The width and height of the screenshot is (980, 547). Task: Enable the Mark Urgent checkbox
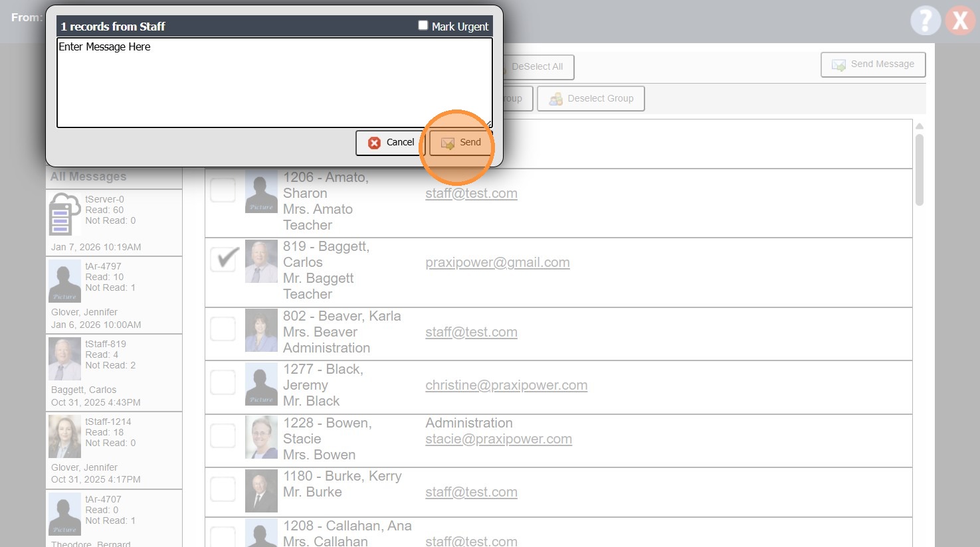coord(423,25)
